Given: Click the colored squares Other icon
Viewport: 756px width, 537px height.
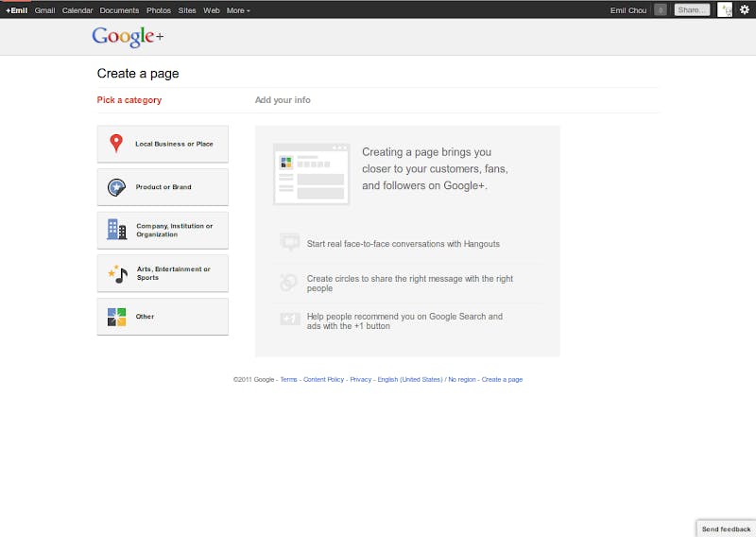Looking at the screenshot, I should pos(116,317).
